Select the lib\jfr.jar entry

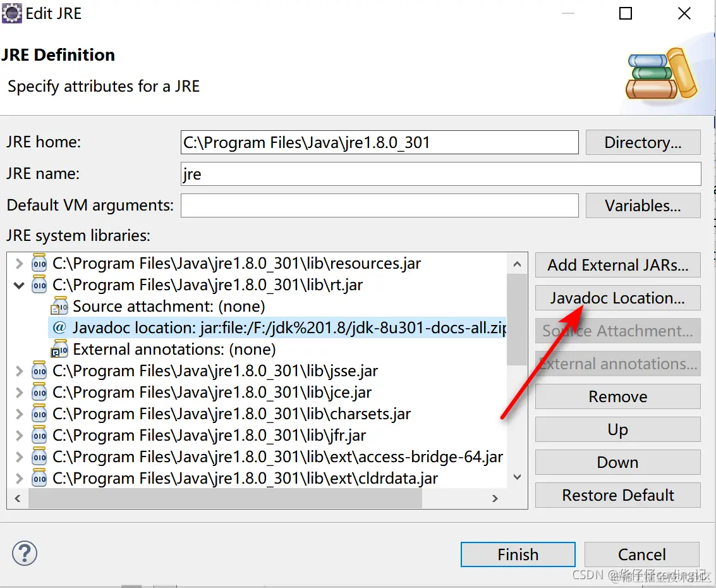(209, 435)
